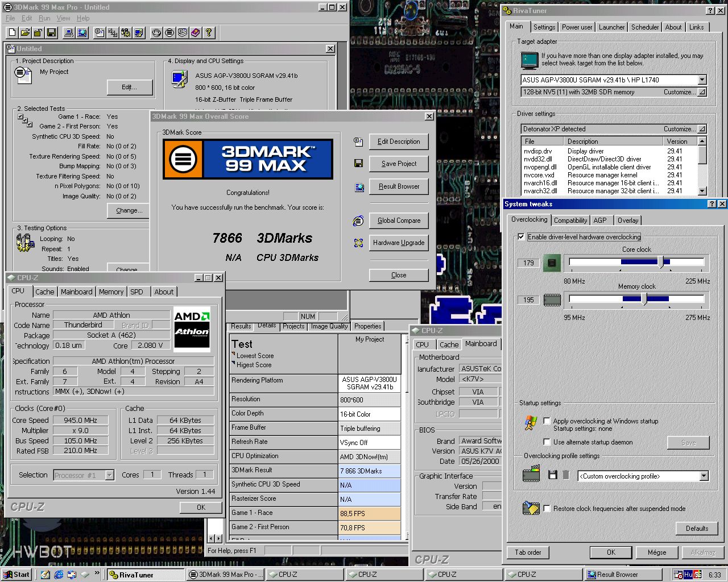This screenshot has height=582, width=728.
Task: Switch to the AGP tab in System tweaks
Action: click(x=600, y=221)
